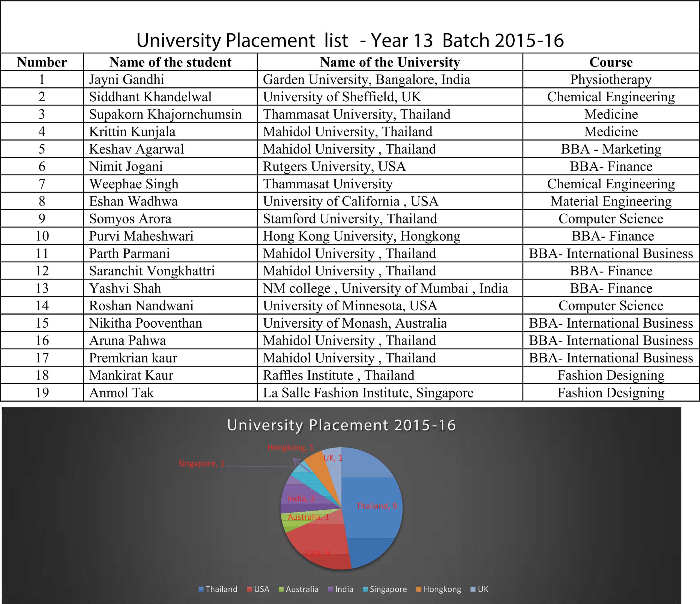Click the page heading 'University Placement list'
Image resolution: width=700 pixels, height=604 pixels.
[x=242, y=41]
